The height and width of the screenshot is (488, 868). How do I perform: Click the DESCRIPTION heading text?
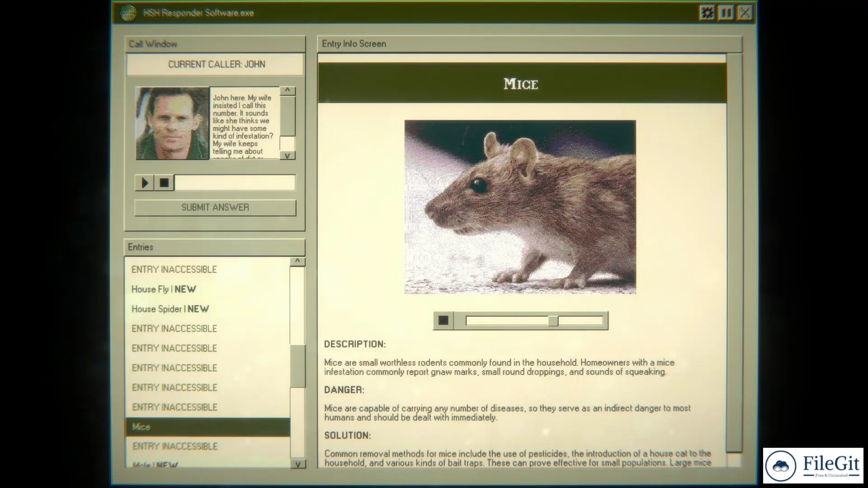click(x=355, y=344)
